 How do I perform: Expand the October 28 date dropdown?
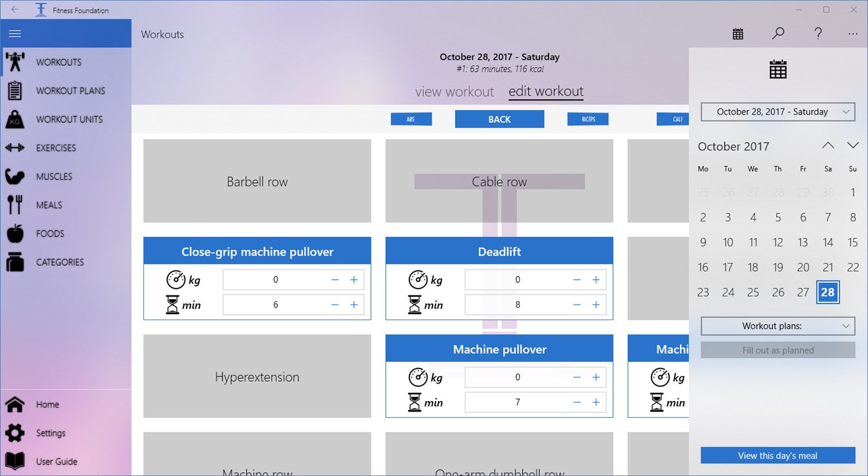(x=777, y=112)
